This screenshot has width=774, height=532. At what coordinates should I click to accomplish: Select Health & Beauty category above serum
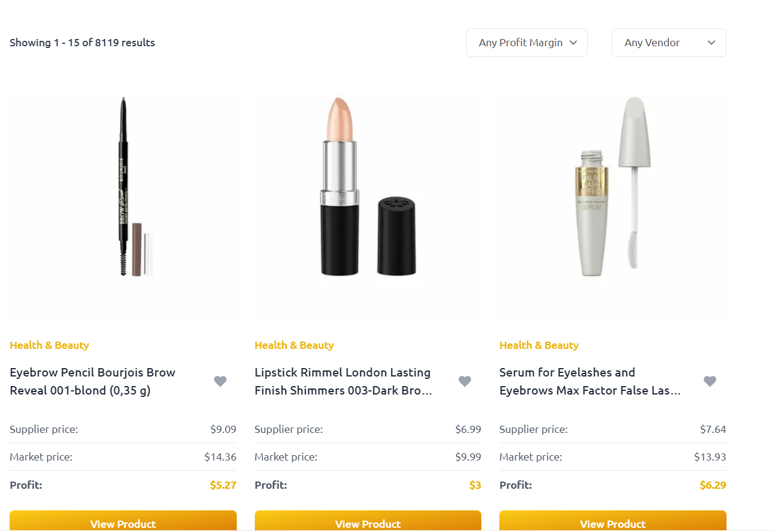tap(539, 345)
